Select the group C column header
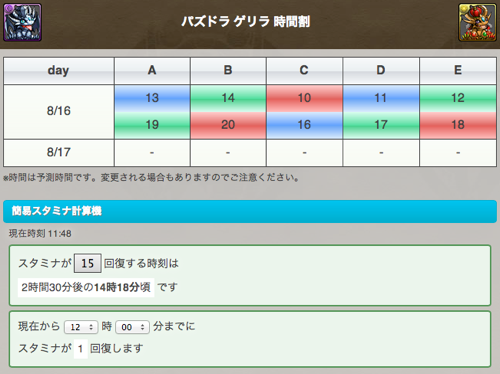500x374 pixels. (304, 71)
